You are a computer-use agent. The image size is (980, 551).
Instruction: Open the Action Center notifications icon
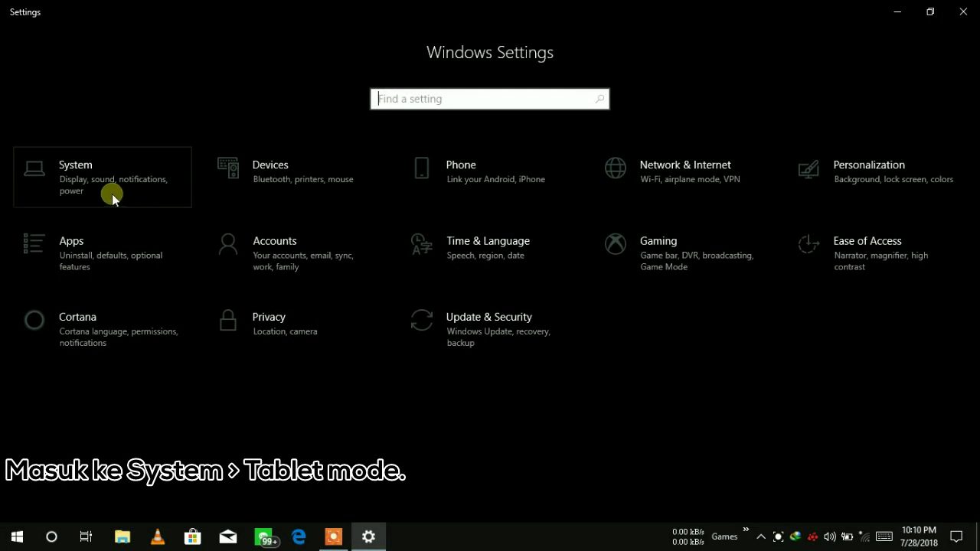click(956, 536)
